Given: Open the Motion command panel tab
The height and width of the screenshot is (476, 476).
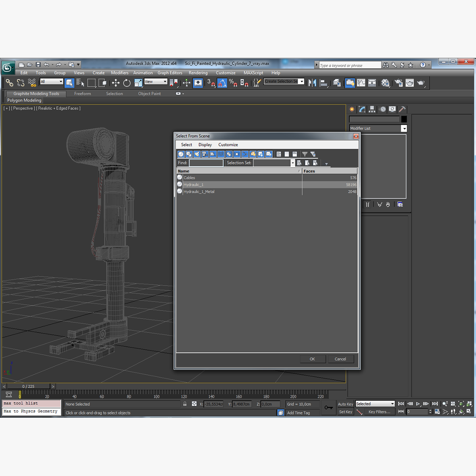Looking at the screenshot, I should pos(382,109).
